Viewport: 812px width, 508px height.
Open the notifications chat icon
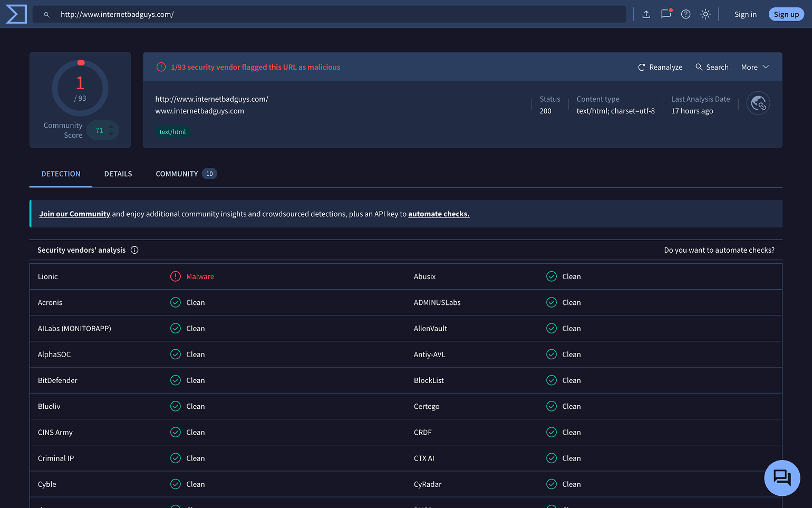tap(666, 14)
